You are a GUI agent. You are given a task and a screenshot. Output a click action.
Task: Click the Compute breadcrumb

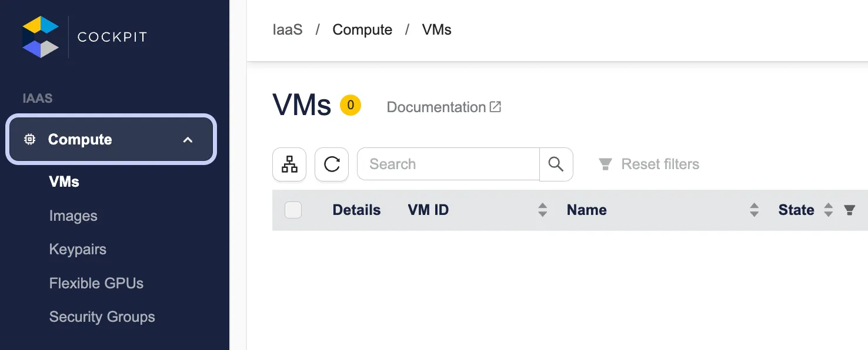(x=362, y=29)
